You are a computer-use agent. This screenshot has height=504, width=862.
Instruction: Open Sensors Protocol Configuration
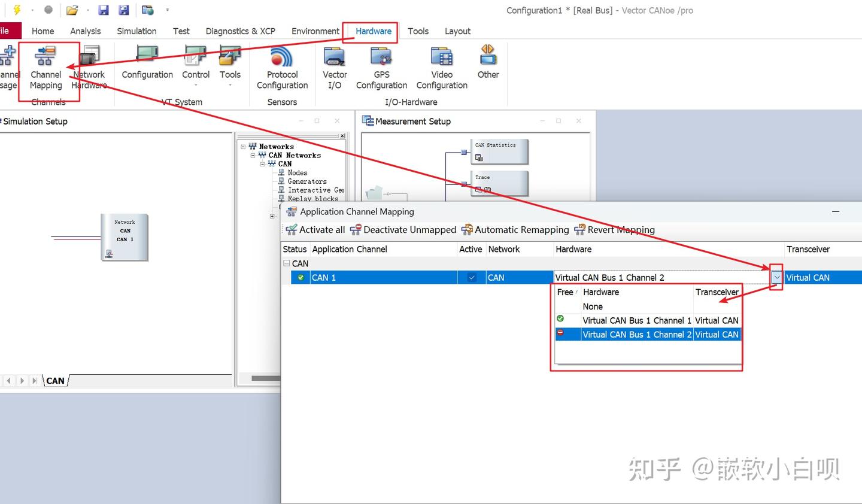(283, 68)
